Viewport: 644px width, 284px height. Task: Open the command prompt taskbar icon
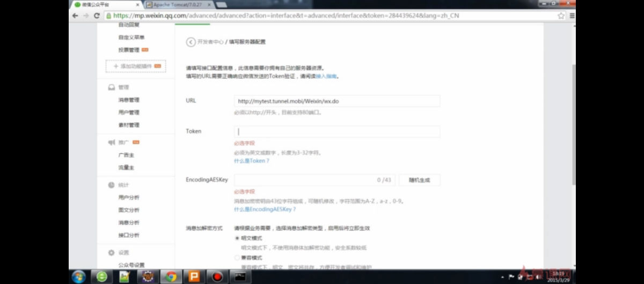[x=240, y=276]
